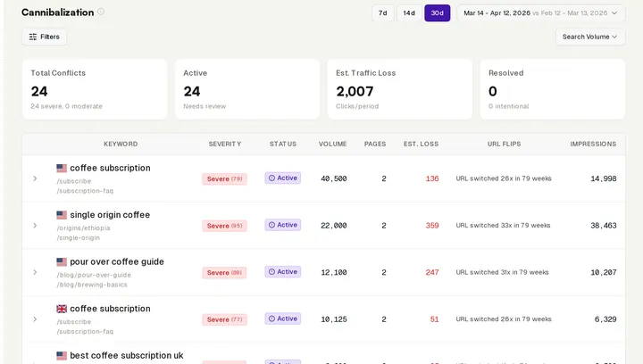Click the /blog/brewing-basics path
The width and height of the screenshot is (643, 364).
point(92,285)
